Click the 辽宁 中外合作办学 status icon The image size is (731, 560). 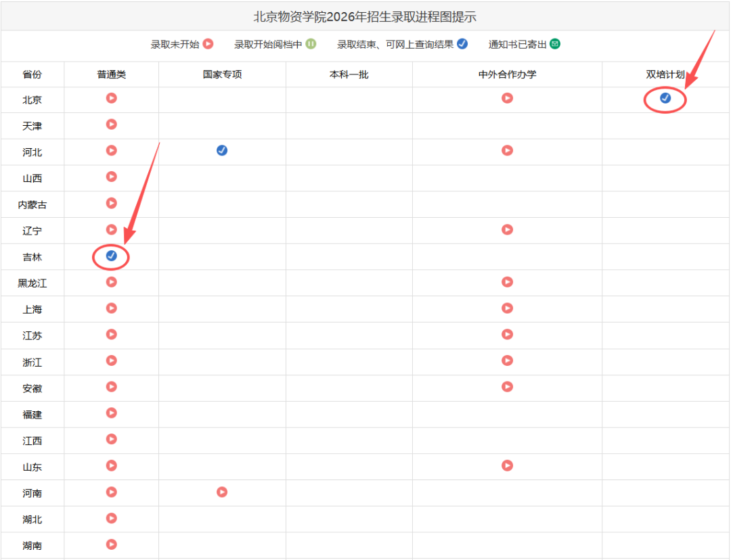tap(507, 229)
